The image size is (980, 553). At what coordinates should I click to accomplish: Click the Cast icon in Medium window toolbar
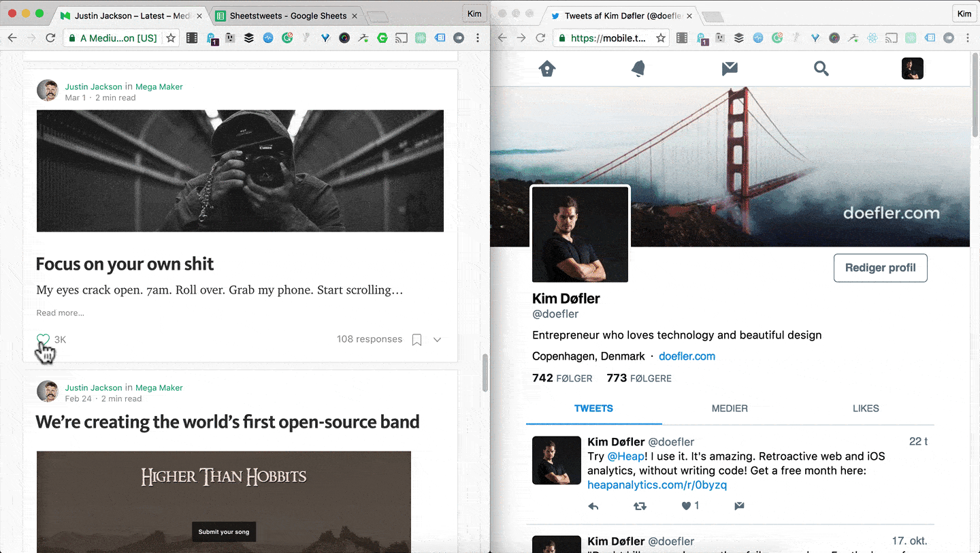pyautogui.click(x=402, y=38)
